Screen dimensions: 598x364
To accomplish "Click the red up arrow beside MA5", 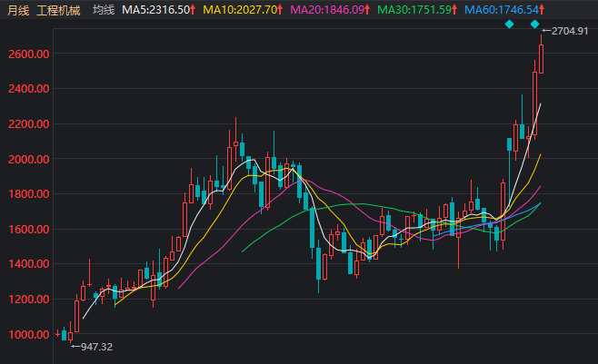I will [x=193, y=9].
